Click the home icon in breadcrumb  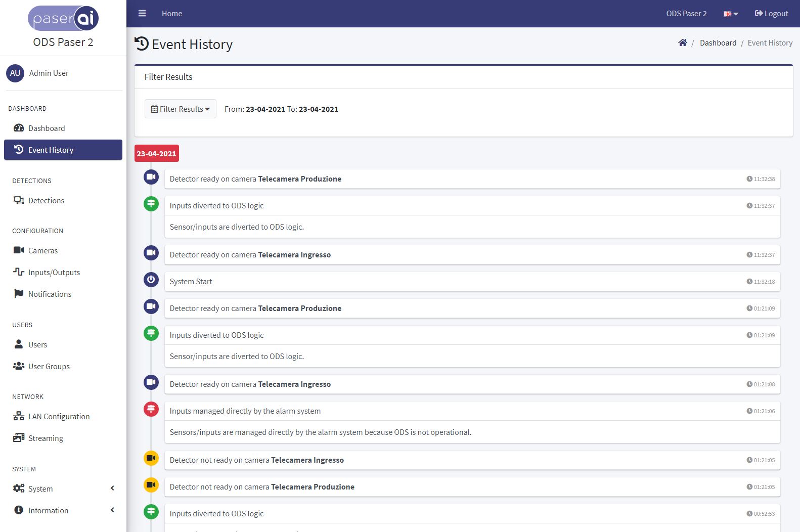pos(682,43)
